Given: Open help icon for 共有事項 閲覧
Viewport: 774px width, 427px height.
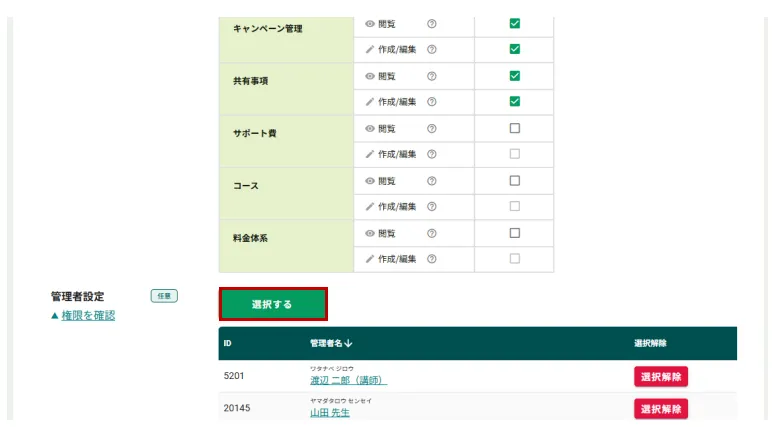Looking at the screenshot, I should coord(432,75).
